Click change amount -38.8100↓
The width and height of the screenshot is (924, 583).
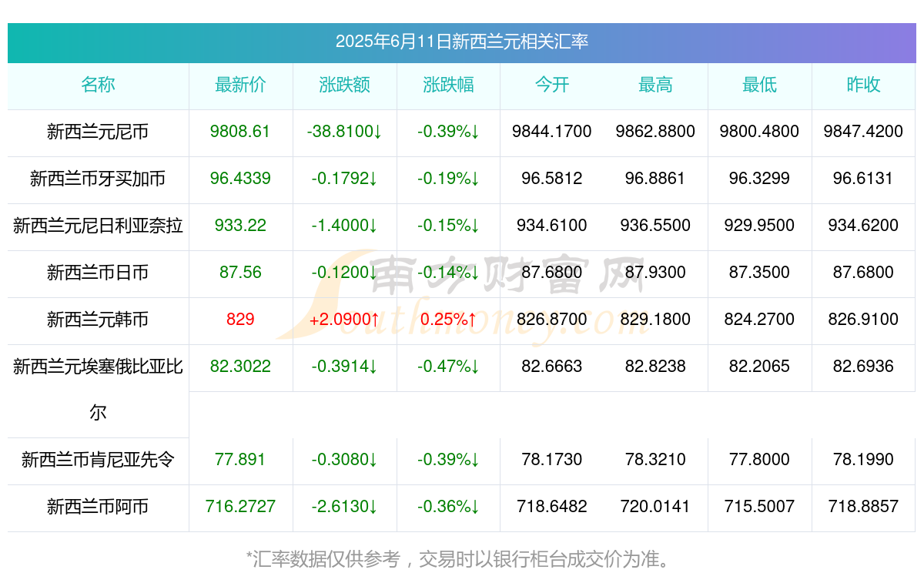344,132
